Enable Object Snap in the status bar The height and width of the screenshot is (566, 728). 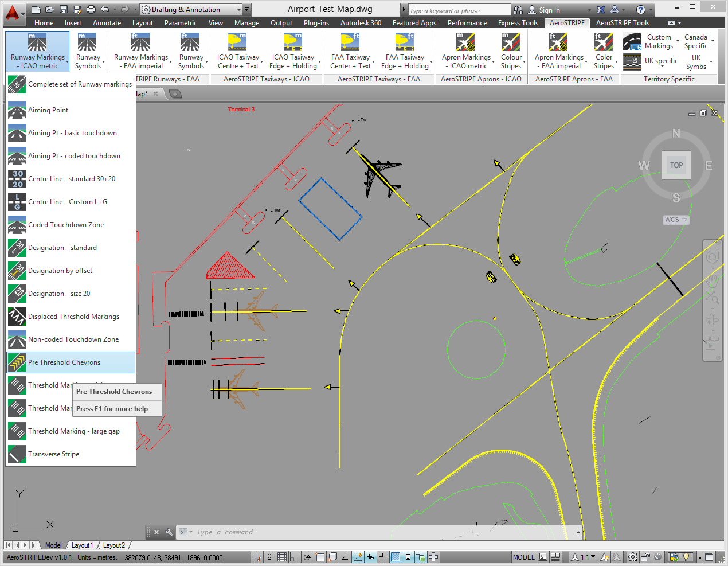pyautogui.click(x=320, y=557)
